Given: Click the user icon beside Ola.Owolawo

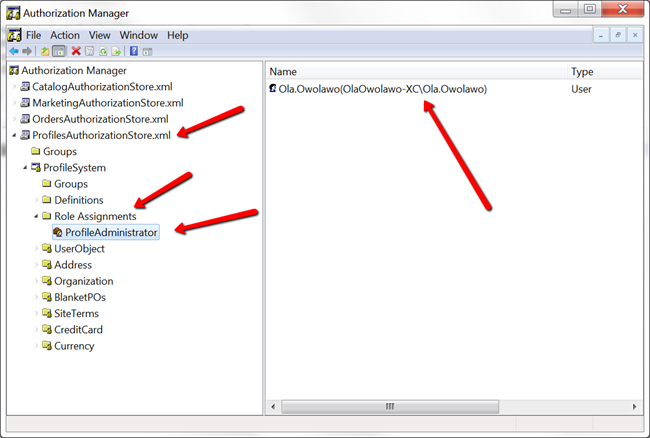Looking at the screenshot, I should tap(273, 88).
